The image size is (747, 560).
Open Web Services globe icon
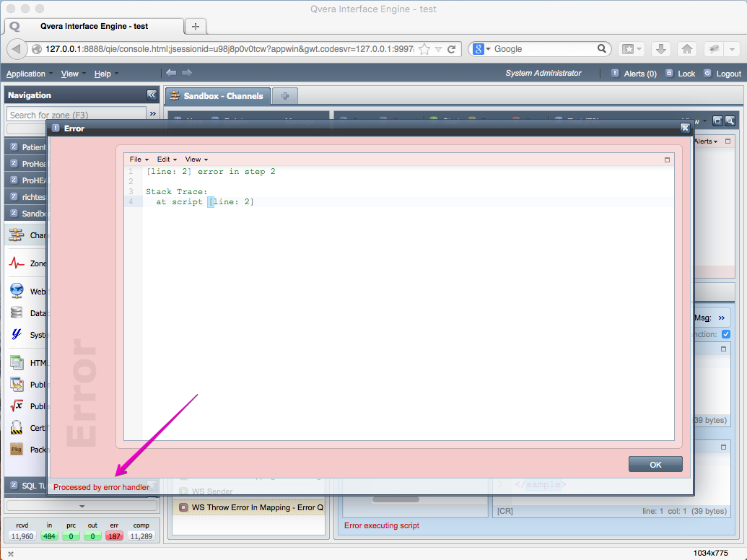[16, 291]
